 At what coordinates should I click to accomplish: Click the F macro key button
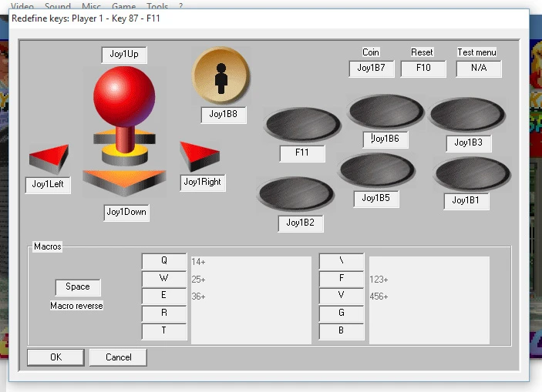click(342, 279)
